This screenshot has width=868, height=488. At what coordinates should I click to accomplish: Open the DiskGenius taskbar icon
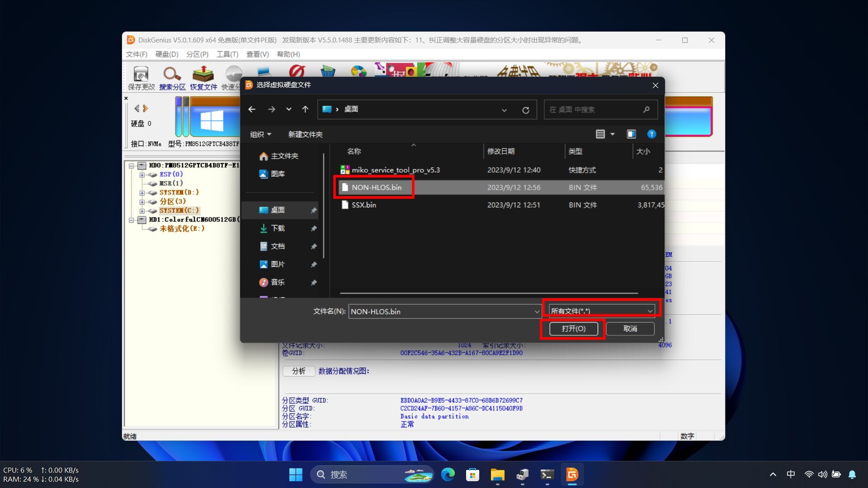[x=572, y=474]
